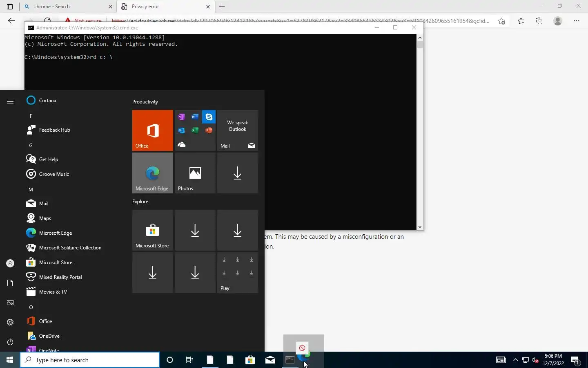Switch to the 'chrome - Search' browser tab
Viewport: 588px width, 368px height.
pos(67,7)
